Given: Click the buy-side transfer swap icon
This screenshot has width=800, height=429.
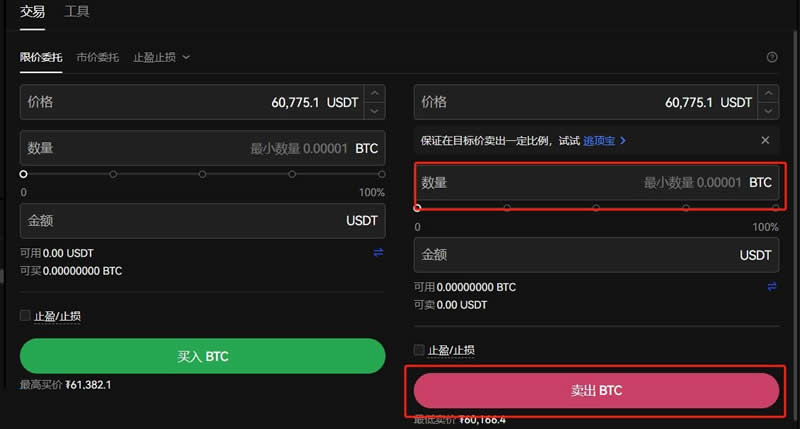Looking at the screenshot, I should (378, 253).
